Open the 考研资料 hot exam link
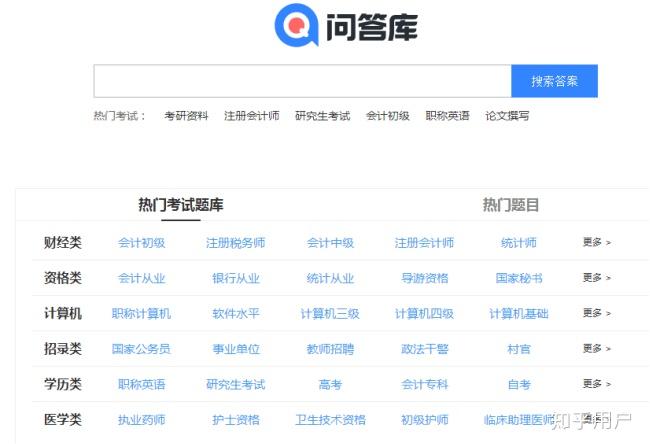Image resolution: width=650 pixels, height=444 pixels. [186, 116]
